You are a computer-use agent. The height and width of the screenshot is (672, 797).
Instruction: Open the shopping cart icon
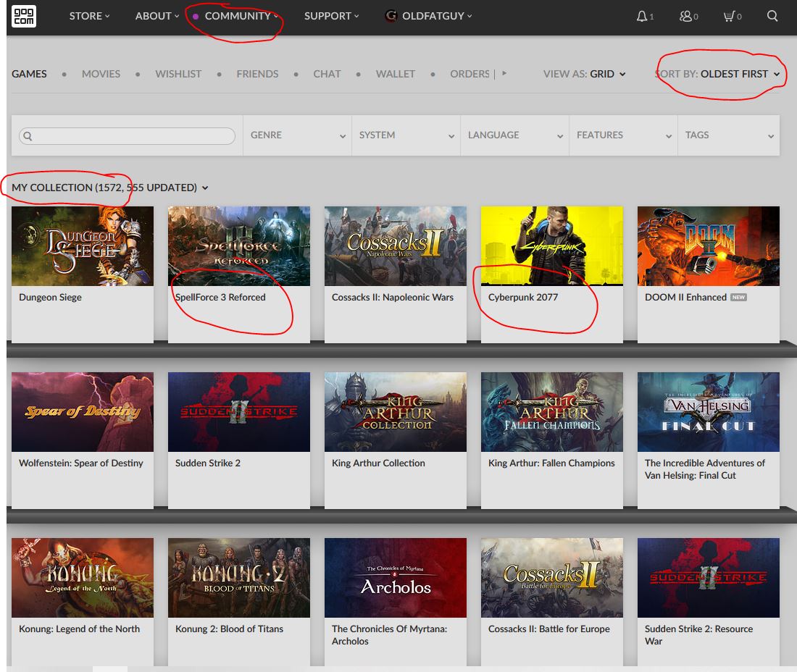[x=729, y=16]
